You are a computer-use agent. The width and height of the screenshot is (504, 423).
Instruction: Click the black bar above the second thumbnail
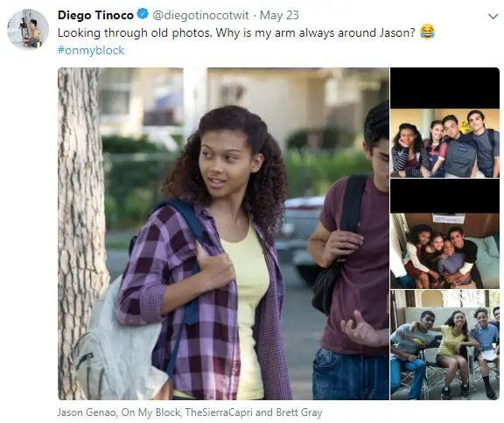click(444, 196)
